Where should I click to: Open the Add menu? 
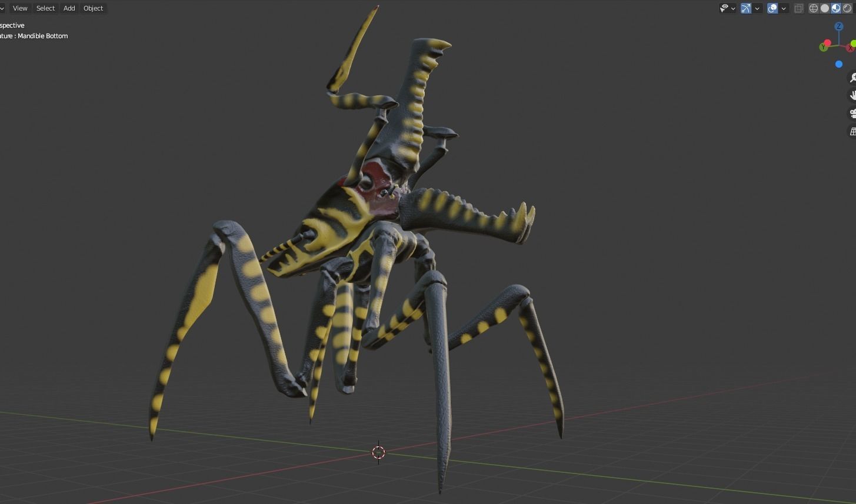click(69, 8)
